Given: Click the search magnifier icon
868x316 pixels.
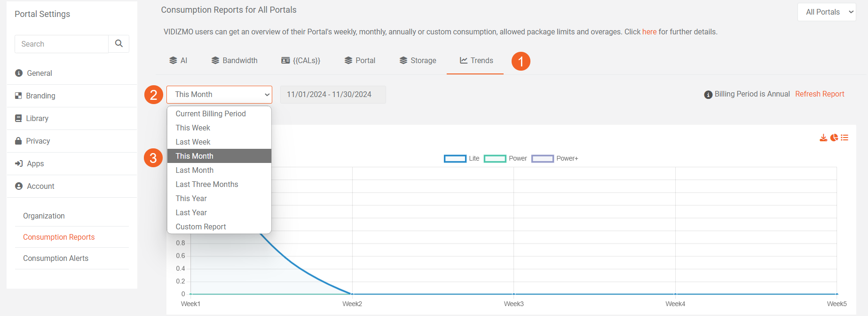Looking at the screenshot, I should tap(119, 44).
